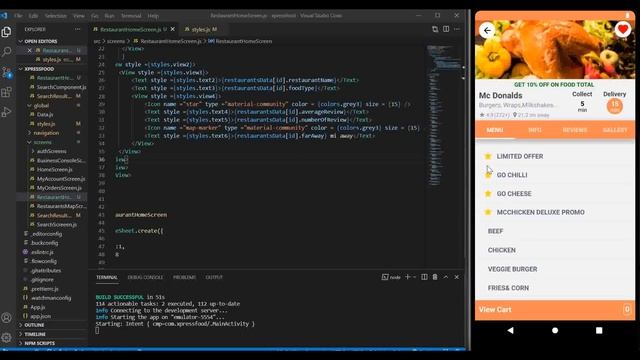The width and height of the screenshot is (640, 360).
Task: Tap the INFO tab in the app
Action: pyautogui.click(x=535, y=130)
